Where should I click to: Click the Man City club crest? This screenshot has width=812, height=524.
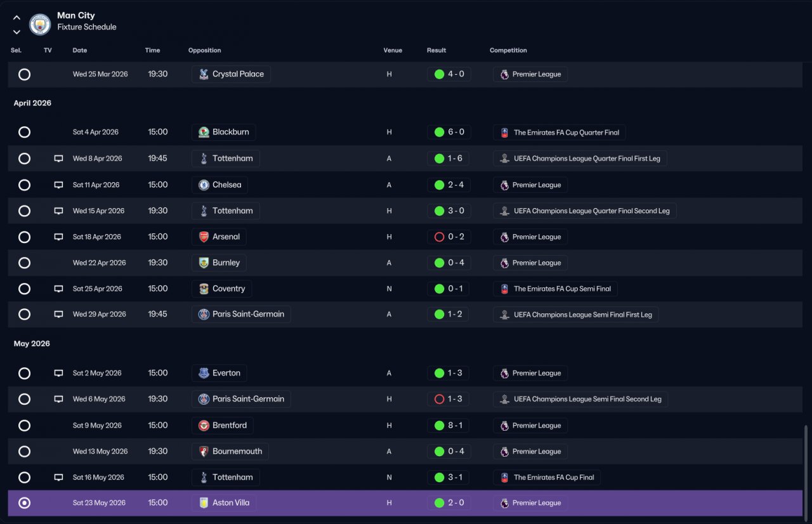pyautogui.click(x=40, y=24)
